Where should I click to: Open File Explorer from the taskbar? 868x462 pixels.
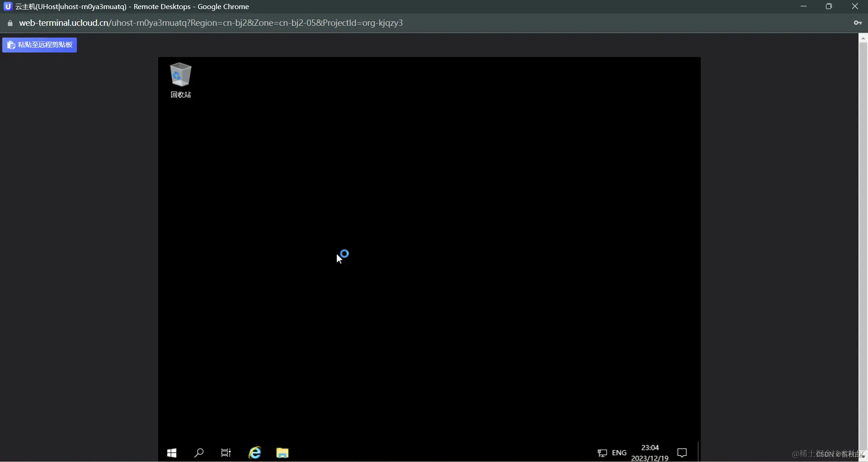click(283, 452)
